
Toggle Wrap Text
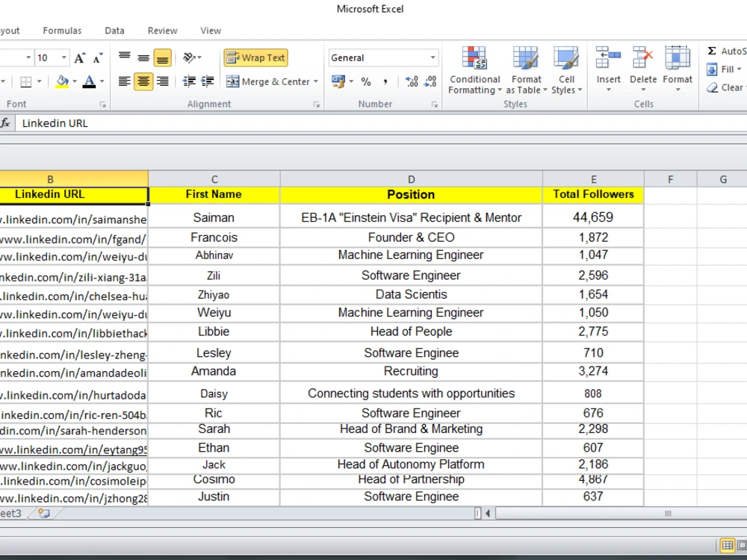pos(255,57)
